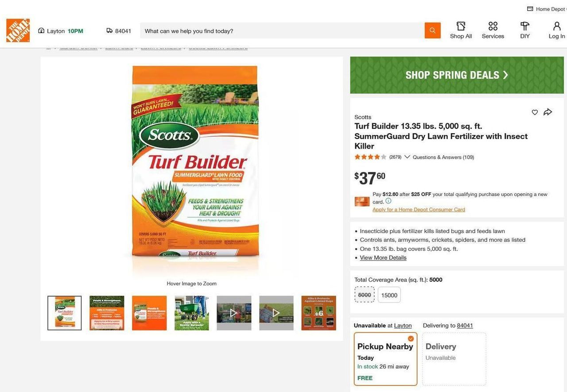The width and height of the screenshot is (567, 392).
Task: Open the +6 more images thumbnail
Action: click(318, 313)
